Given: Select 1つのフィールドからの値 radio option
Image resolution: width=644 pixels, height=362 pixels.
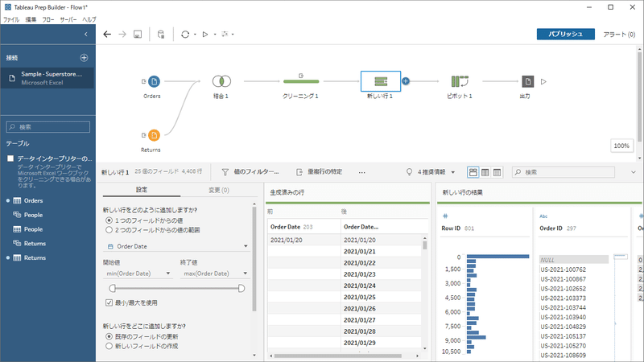Looking at the screenshot, I should 109,220.
